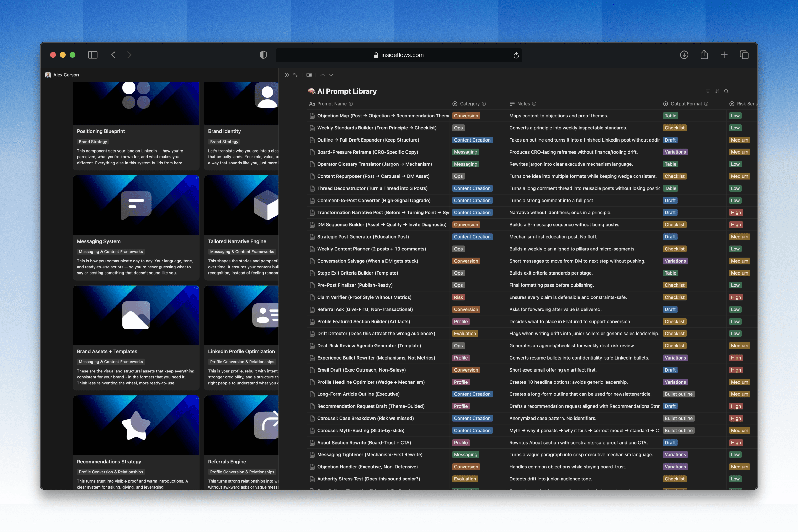Open the Claim Verifier prompt row
798x532 pixels.
tap(364, 297)
